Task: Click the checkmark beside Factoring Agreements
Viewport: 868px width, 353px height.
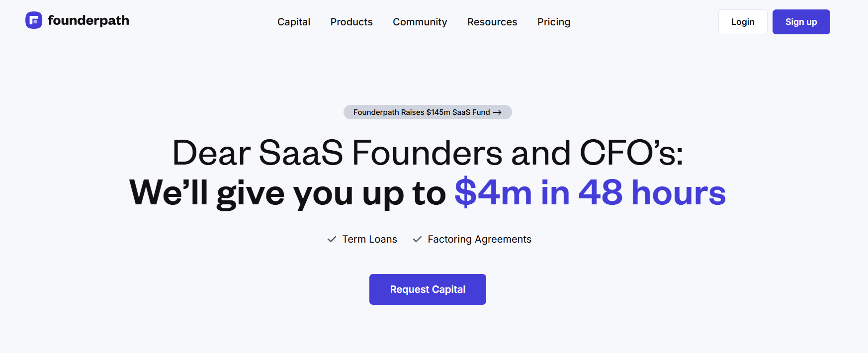Action: (418, 239)
